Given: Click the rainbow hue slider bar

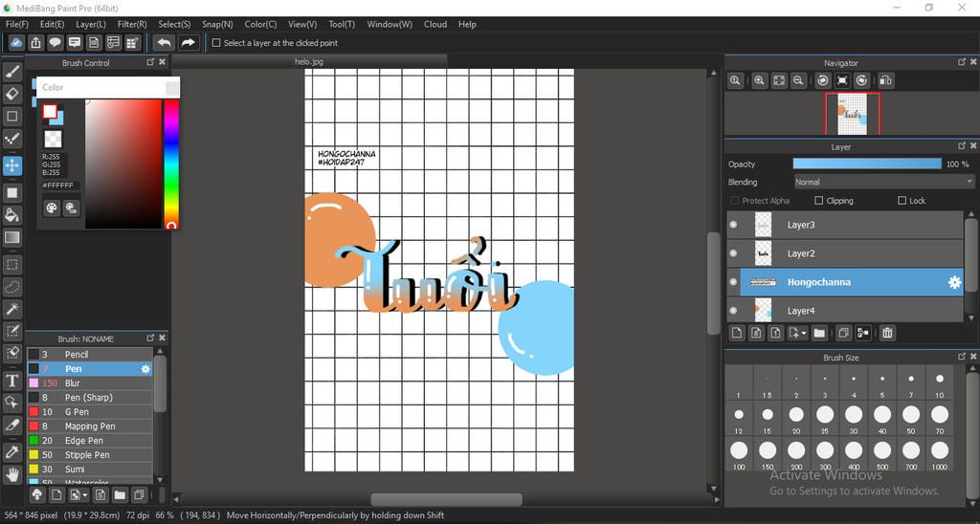Looking at the screenshot, I should (170, 164).
